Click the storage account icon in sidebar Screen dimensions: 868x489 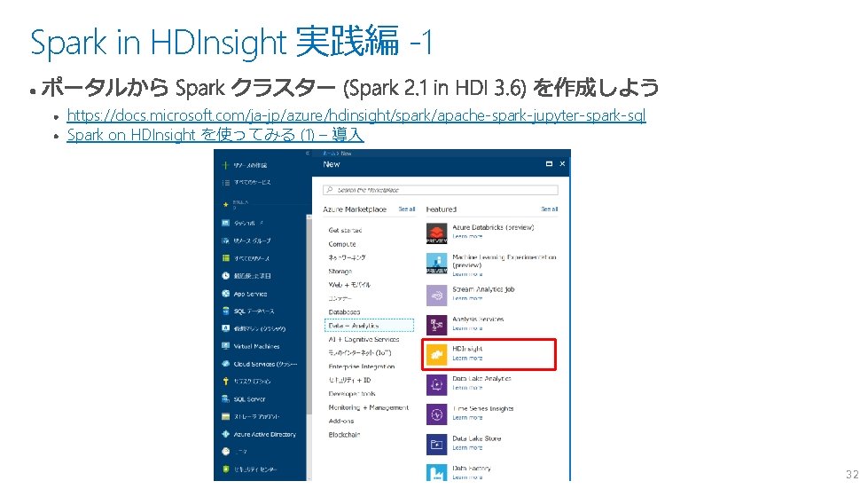point(225,416)
